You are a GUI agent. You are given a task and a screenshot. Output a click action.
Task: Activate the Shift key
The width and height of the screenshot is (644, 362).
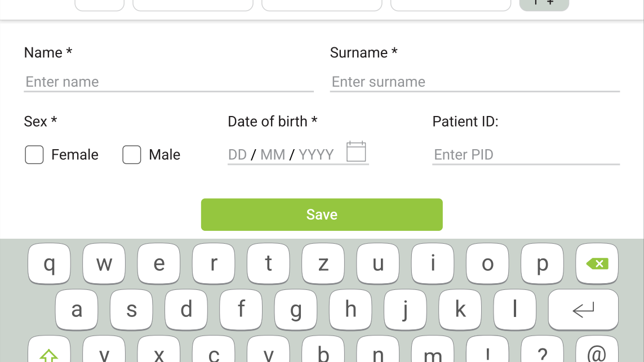point(48,355)
